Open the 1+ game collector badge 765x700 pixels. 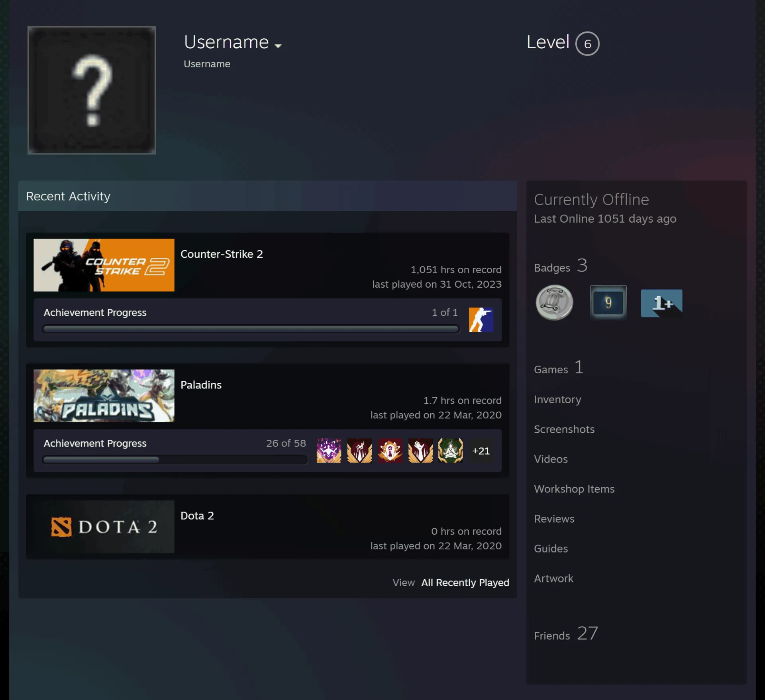(x=661, y=303)
